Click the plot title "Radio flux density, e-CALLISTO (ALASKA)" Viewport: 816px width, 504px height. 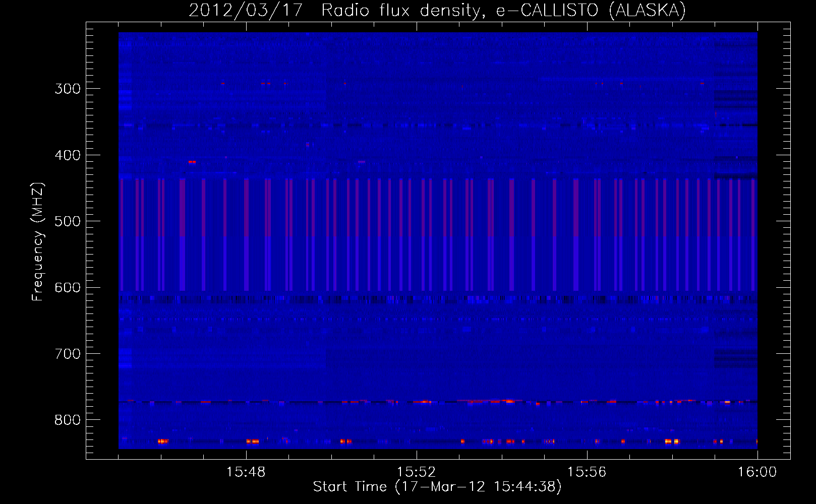click(x=503, y=11)
